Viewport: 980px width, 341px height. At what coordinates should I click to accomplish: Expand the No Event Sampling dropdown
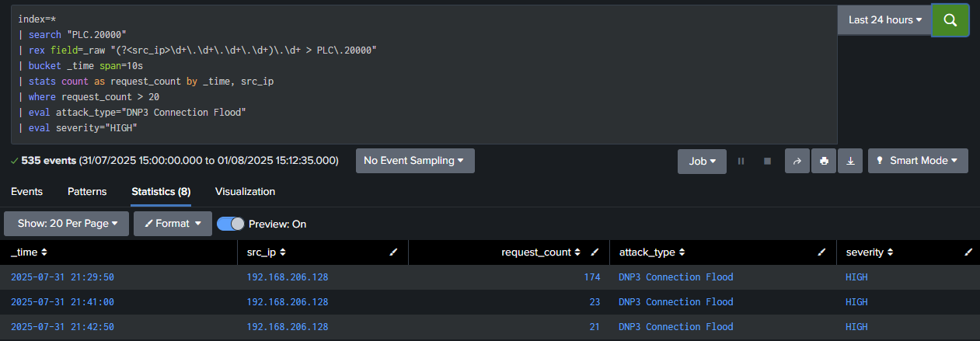415,161
